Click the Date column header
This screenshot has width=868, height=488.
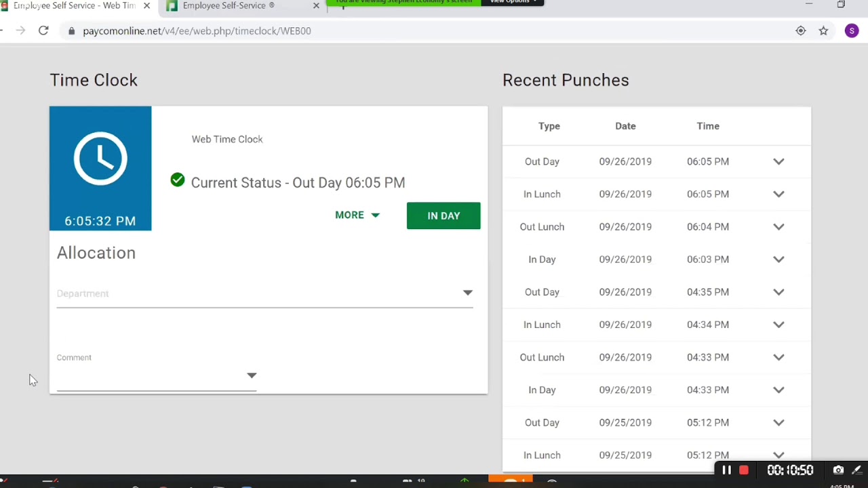coord(625,126)
